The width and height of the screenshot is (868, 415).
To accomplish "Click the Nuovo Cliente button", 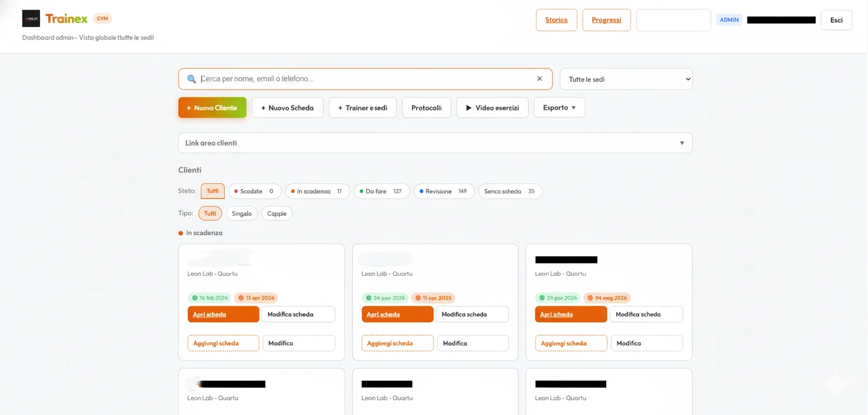I will point(212,107).
